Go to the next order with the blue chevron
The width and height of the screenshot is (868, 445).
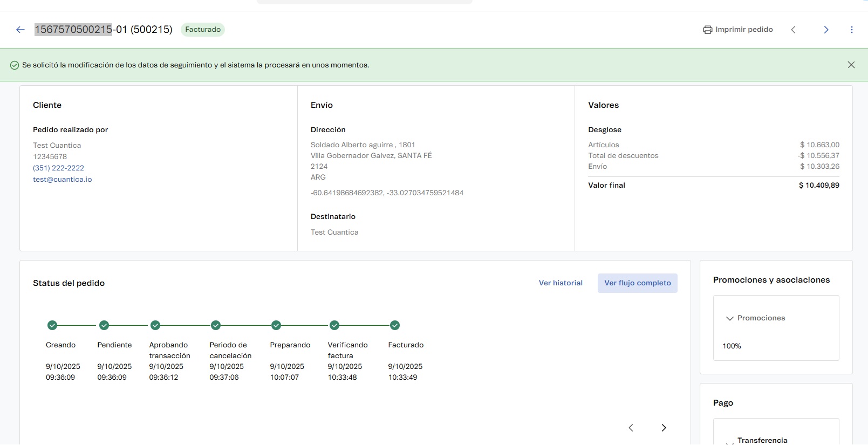(826, 30)
